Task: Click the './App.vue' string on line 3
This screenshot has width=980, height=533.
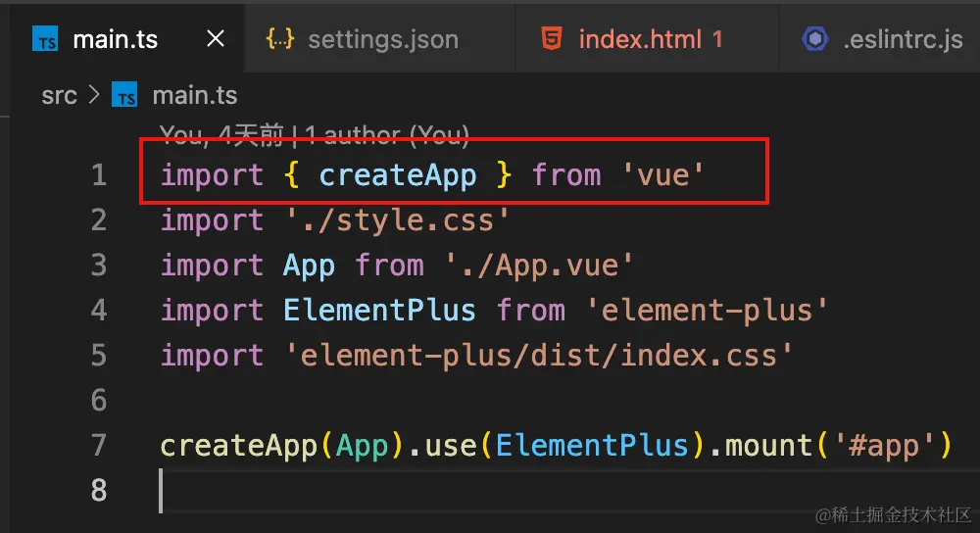Action: point(539,266)
